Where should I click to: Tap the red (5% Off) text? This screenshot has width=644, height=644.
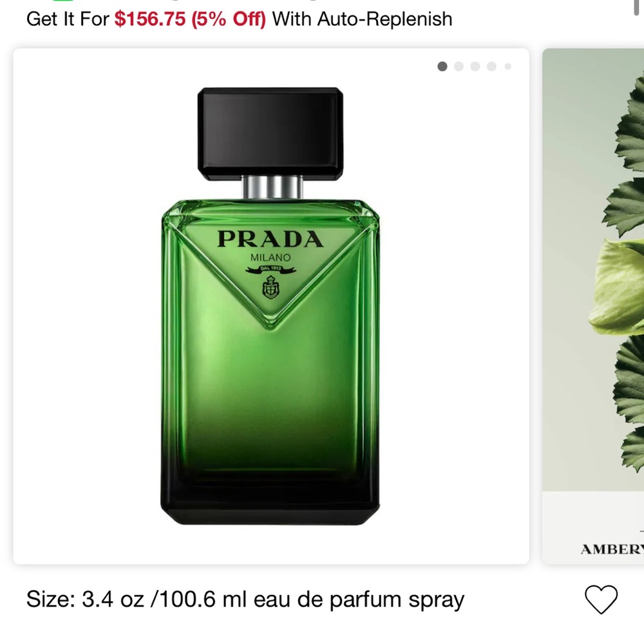[x=229, y=19]
